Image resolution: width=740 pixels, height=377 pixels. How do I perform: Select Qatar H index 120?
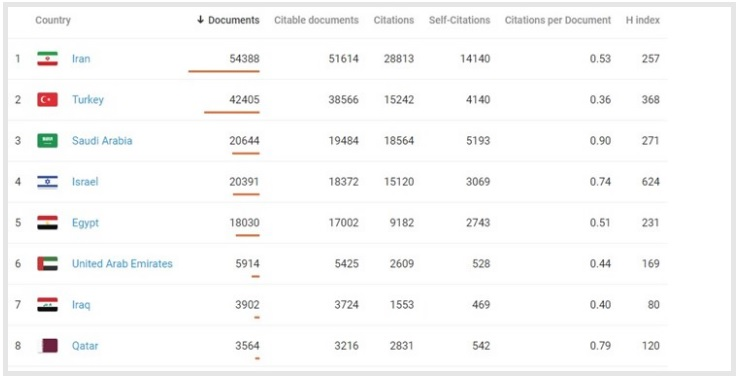650,346
